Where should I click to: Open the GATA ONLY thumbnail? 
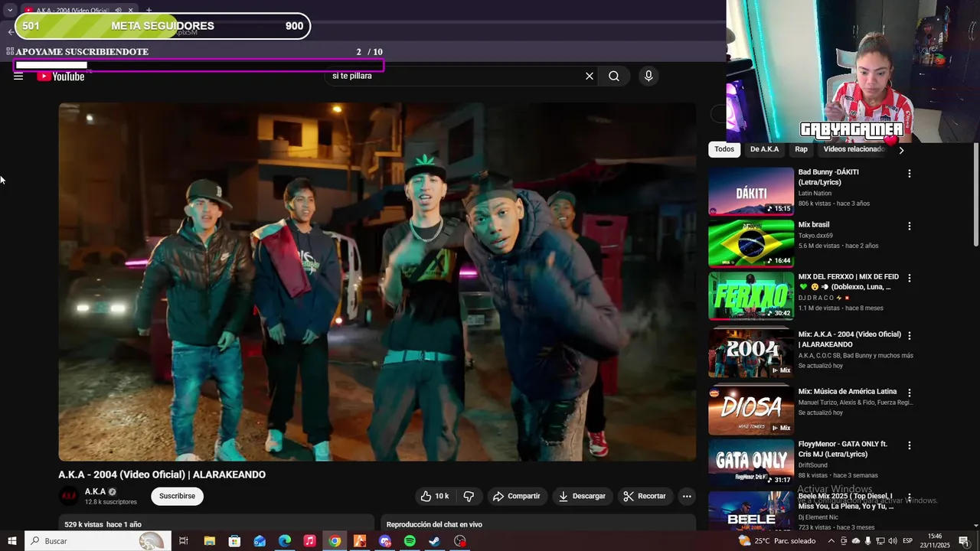click(751, 462)
